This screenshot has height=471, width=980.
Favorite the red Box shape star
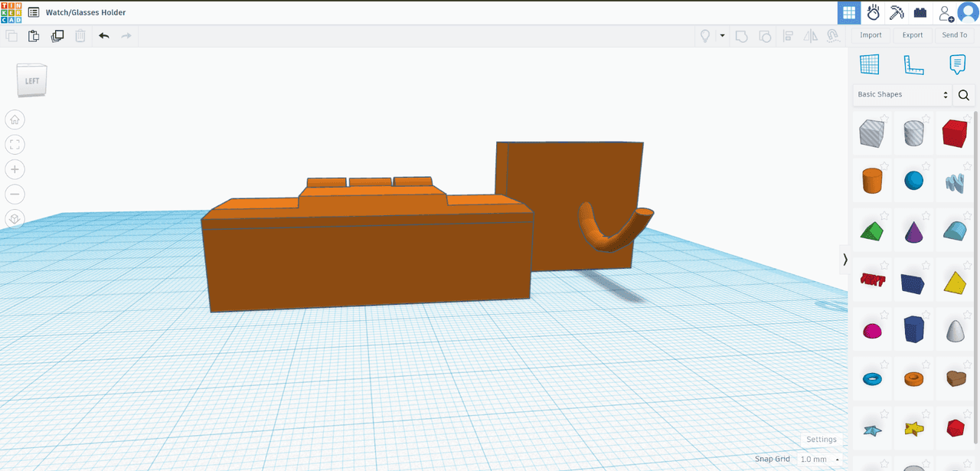[968, 119]
